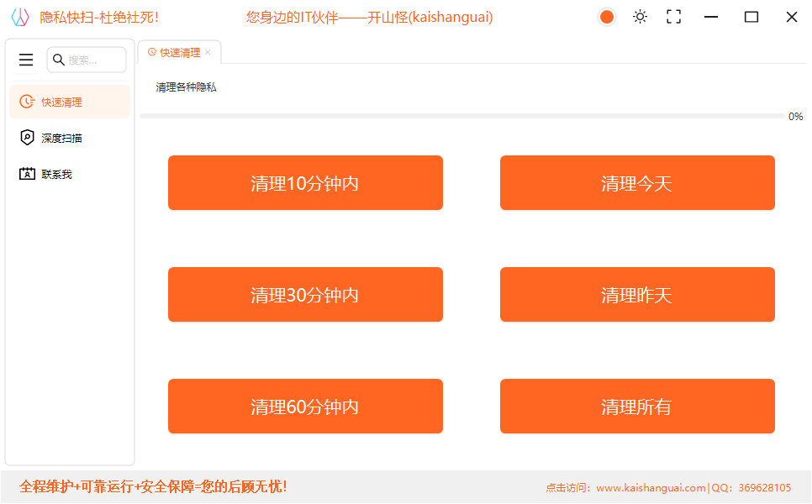Visit www.kaishanguai.com link in footer
The image size is (812, 504).
(x=651, y=488)
